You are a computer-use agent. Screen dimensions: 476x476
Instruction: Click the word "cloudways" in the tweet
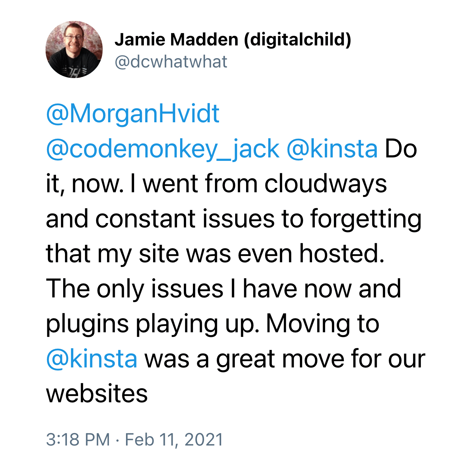tap(325, 184)
